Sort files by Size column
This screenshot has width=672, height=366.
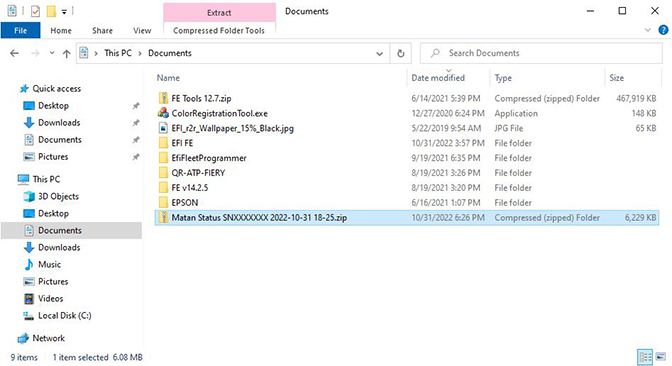616,78
